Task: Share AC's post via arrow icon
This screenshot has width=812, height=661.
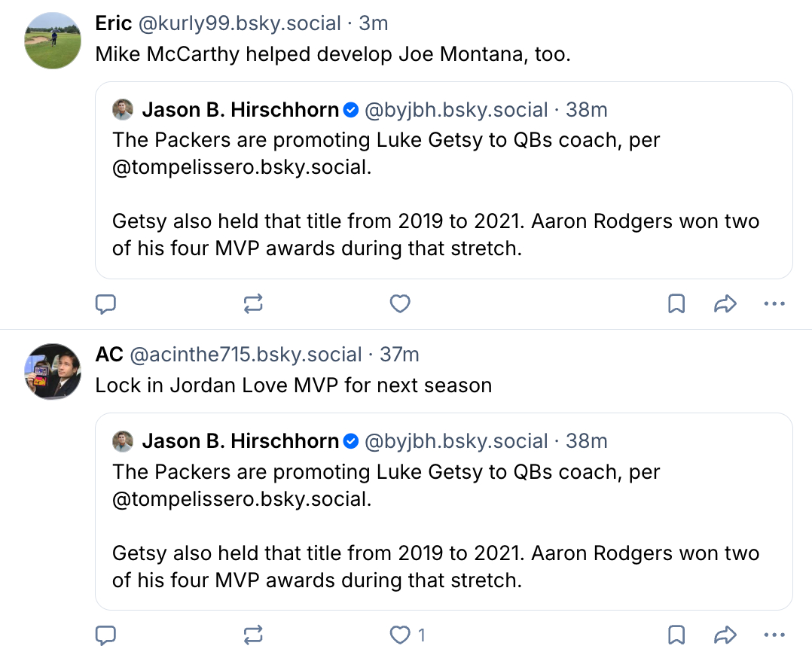Action: [725, 635]
